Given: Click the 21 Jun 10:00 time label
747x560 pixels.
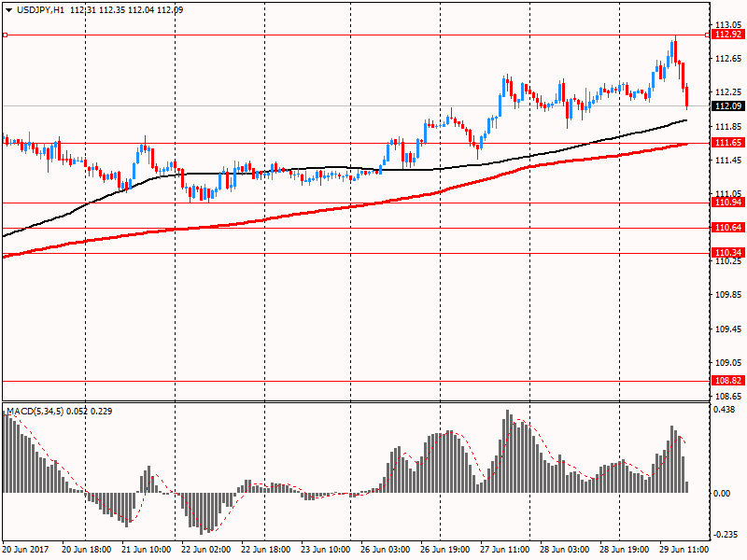Looking at the screenshot, I should click(x=147, y=550).
